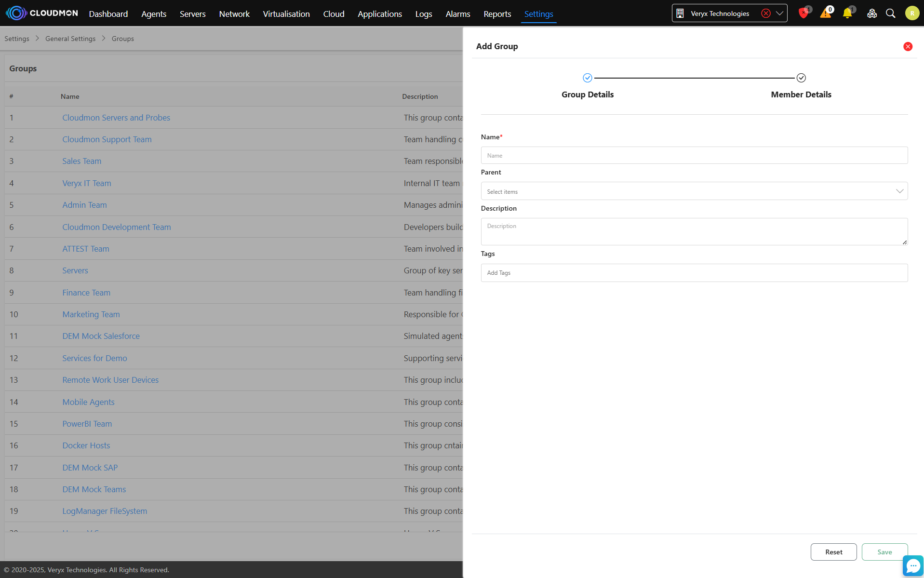This screenshot has width=924, height=578.
Task: Open the red shield critical alerts icon
Action: pos(803,13)
